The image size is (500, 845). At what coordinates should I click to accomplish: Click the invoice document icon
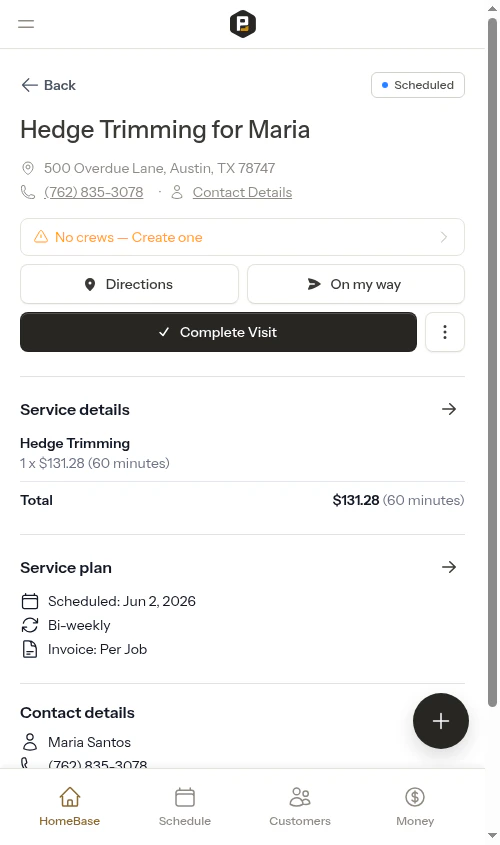30,649
